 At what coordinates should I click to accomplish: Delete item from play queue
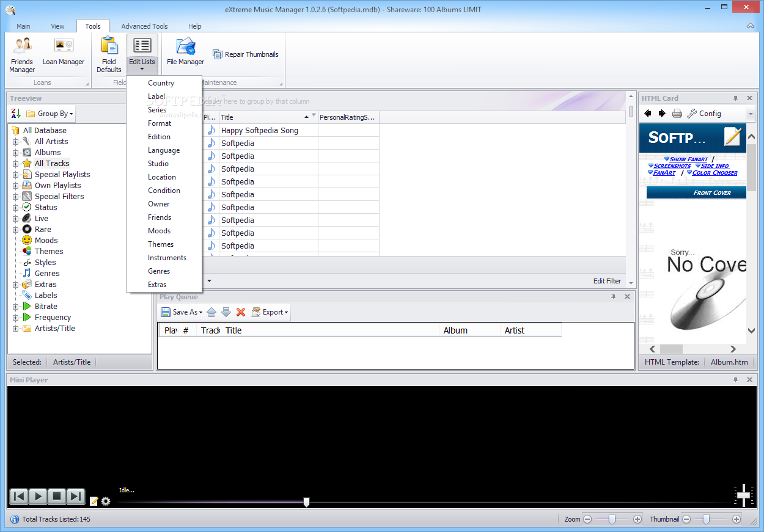[241, 312]
